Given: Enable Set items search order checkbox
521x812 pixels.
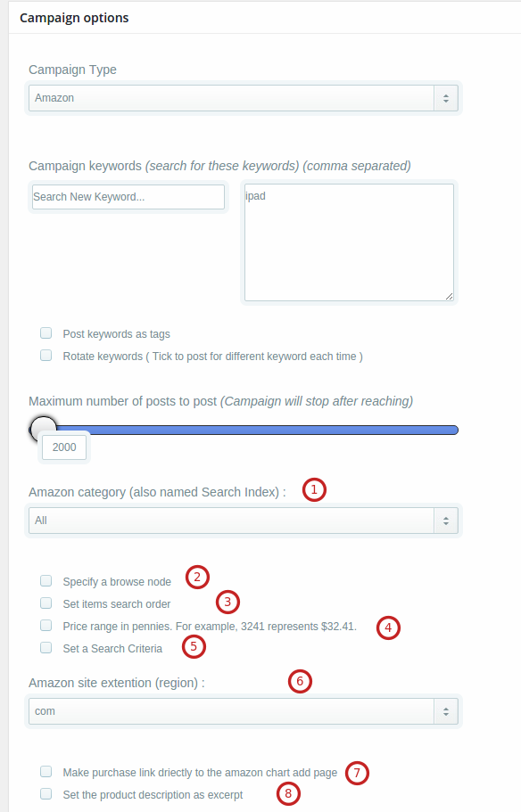Looking at the screenshot, I should coord(46,603).
